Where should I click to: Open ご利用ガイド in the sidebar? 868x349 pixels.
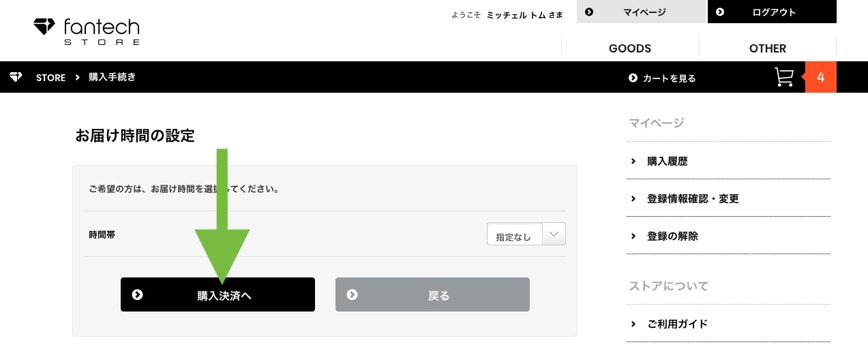click(728, 324)
